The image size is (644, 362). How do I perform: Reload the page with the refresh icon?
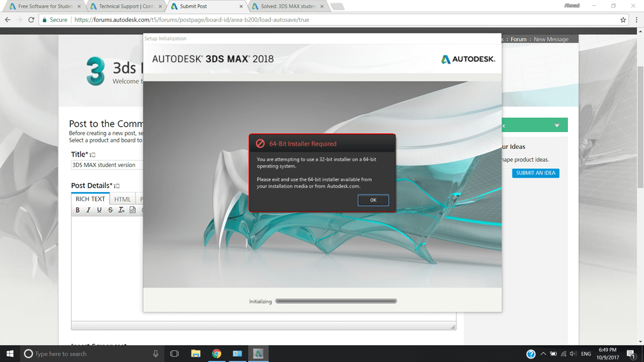[x=31, y=20]
